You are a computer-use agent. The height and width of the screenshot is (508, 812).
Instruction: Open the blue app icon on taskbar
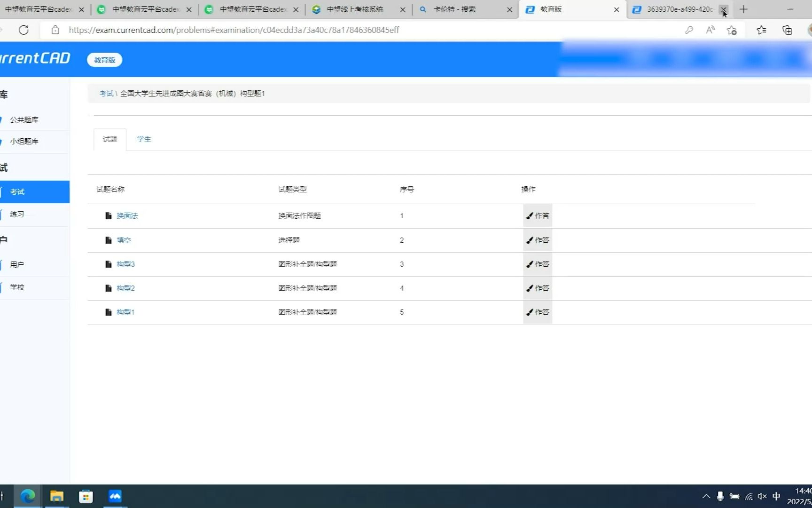115,496
